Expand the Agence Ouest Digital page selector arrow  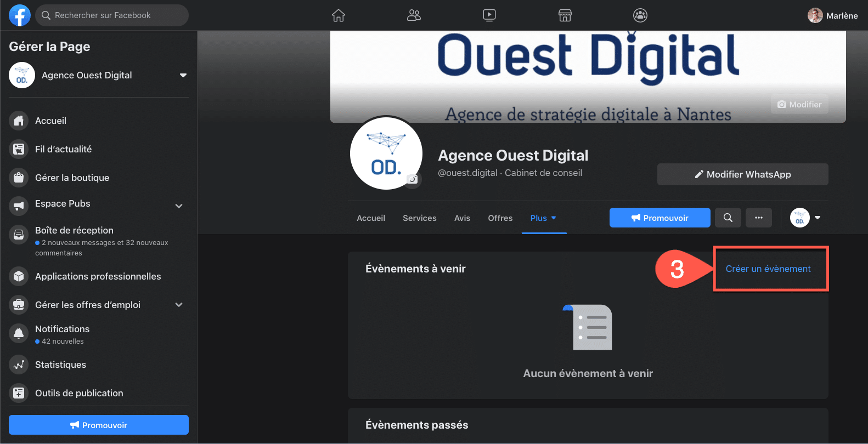pos(183,75)
